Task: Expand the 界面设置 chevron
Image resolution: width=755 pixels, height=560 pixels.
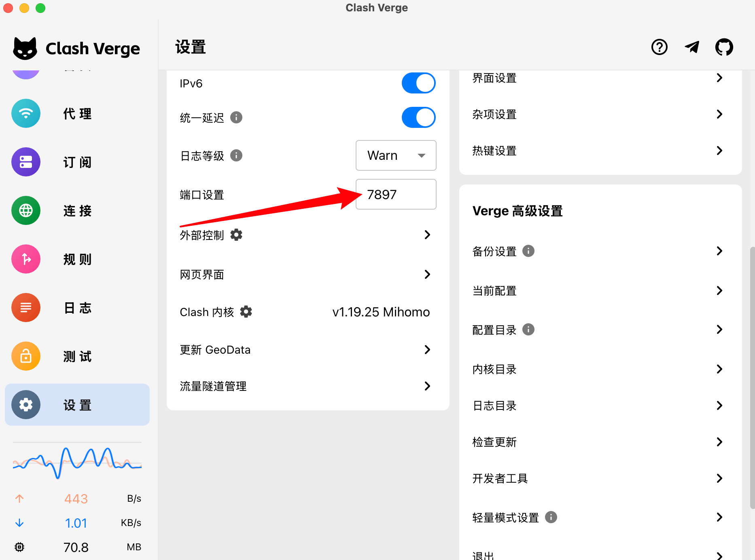Action: click(719, 78)
